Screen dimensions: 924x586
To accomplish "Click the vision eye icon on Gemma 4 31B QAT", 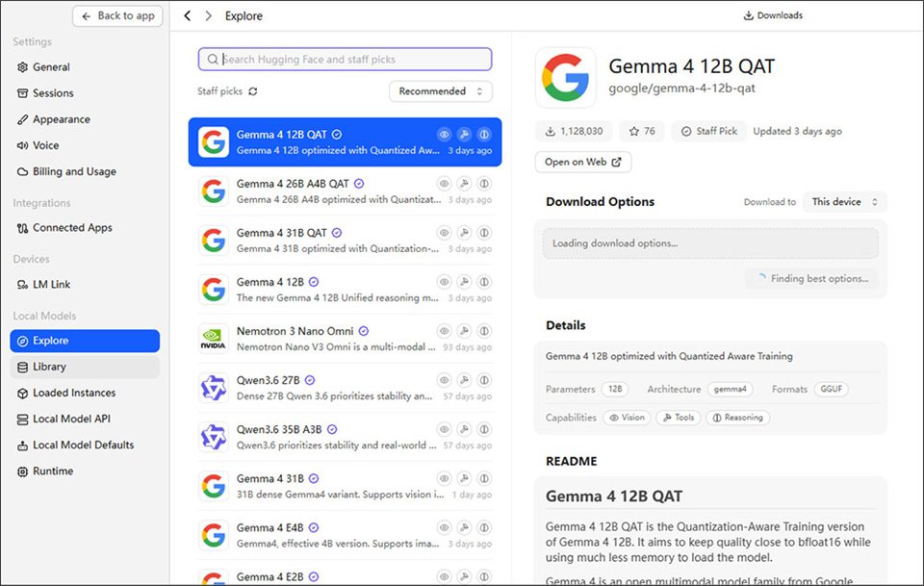I will [445, 233].
